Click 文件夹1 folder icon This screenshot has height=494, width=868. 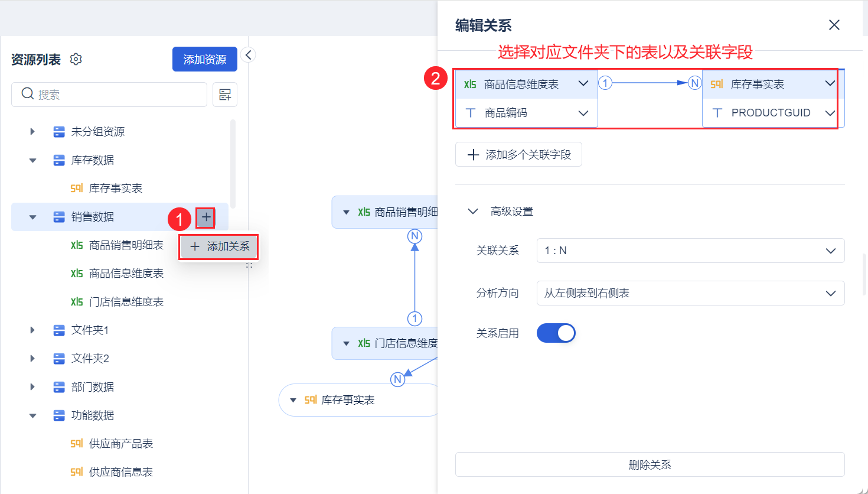click(x=59, y=330)
